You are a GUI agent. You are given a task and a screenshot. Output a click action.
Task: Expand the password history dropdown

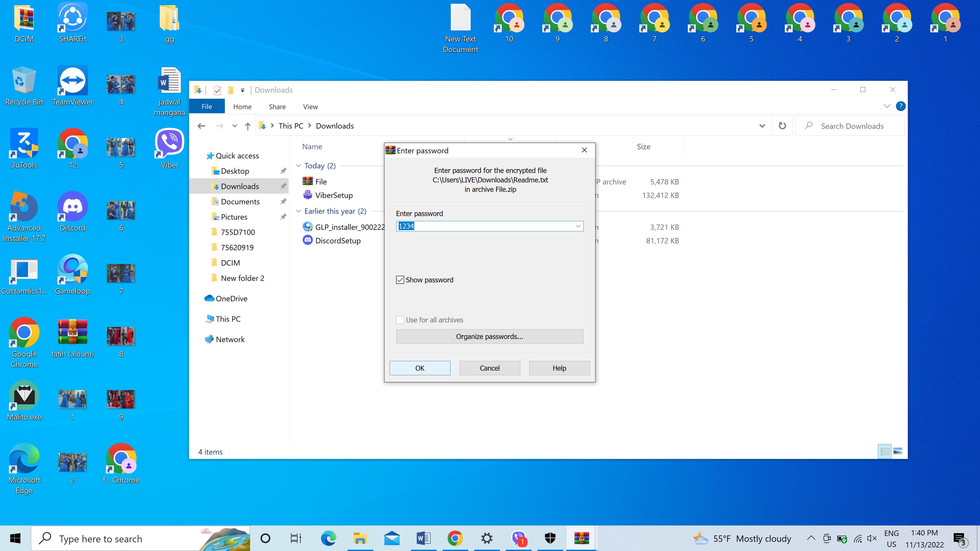(578, 226)
